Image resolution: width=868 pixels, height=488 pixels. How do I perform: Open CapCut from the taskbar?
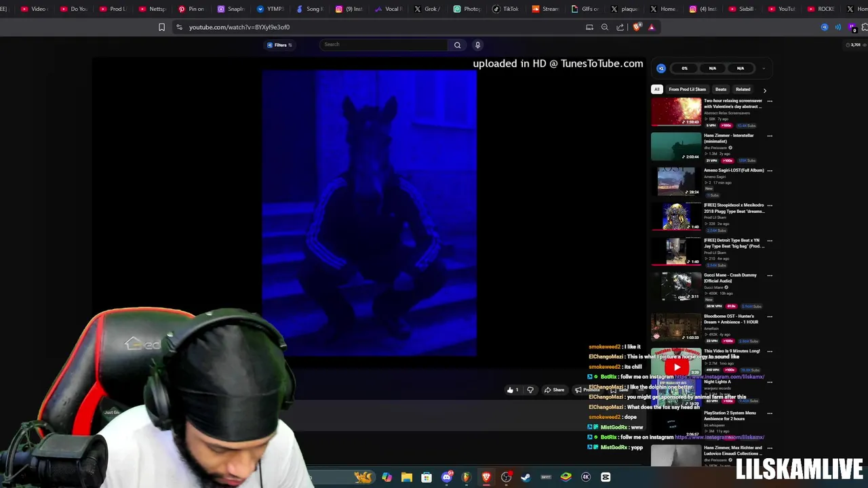point(606,477)
